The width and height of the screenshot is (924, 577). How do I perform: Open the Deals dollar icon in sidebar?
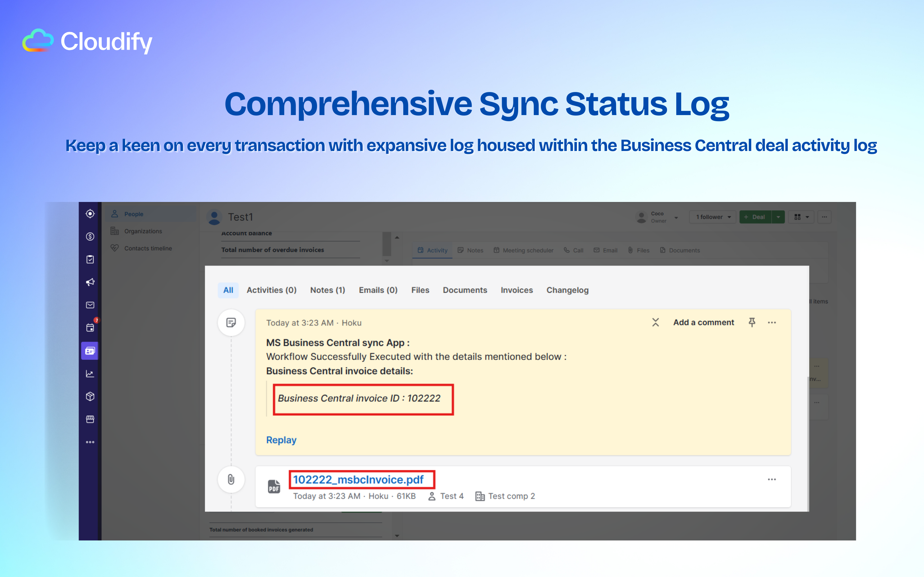click(90, 237)
